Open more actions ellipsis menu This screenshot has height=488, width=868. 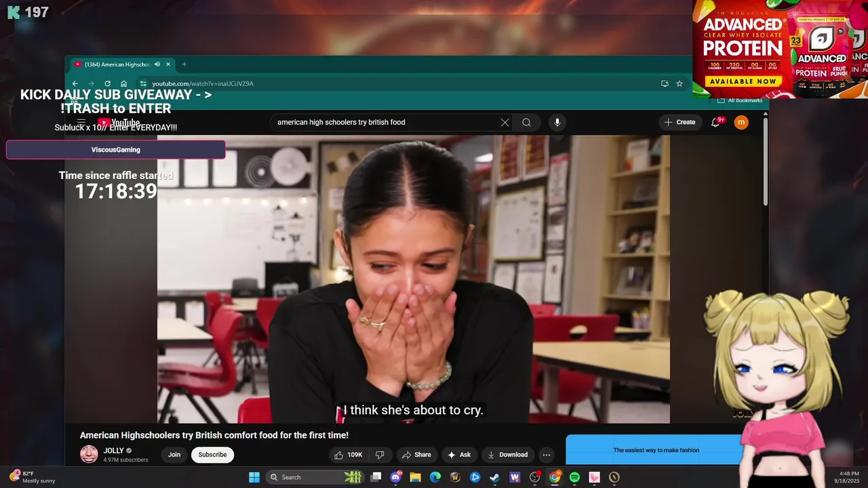pos(547,455)
